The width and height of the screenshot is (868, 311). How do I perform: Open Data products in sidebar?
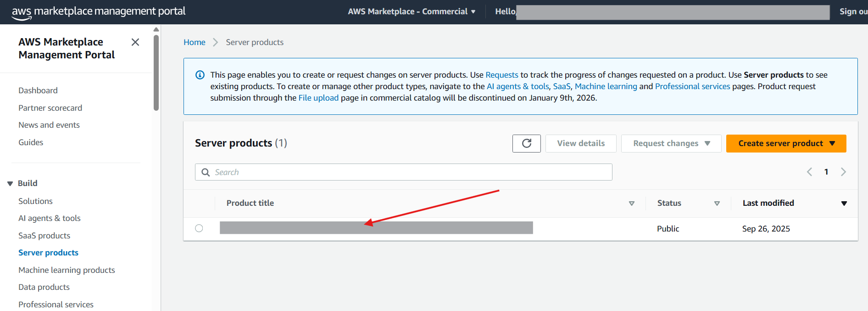(44, 287)
